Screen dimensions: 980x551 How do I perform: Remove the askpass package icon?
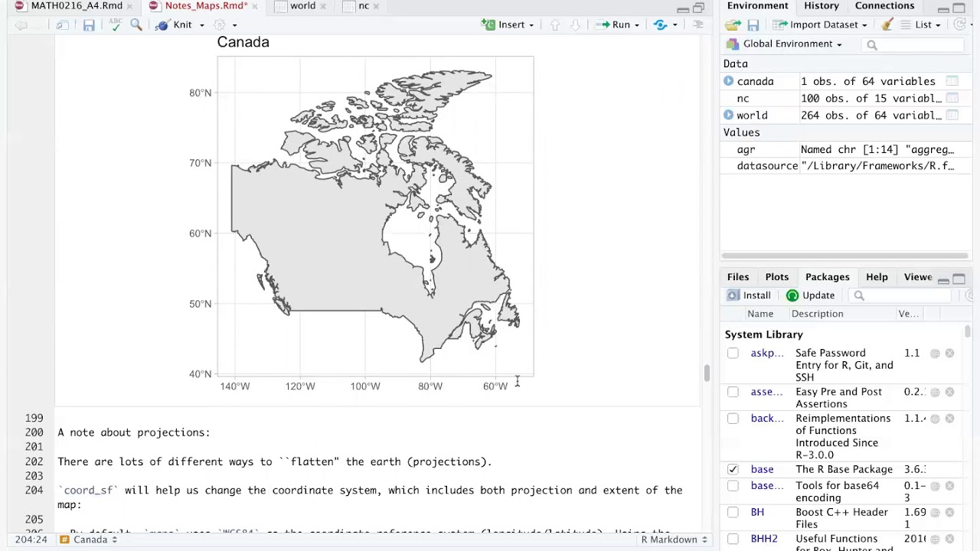tap(949, 354)
